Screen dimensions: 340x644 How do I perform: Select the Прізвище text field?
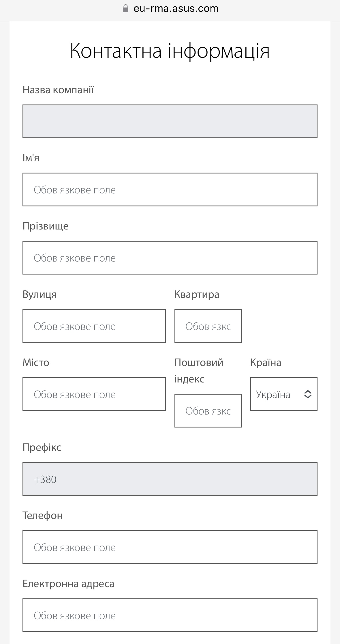point(170,257)
